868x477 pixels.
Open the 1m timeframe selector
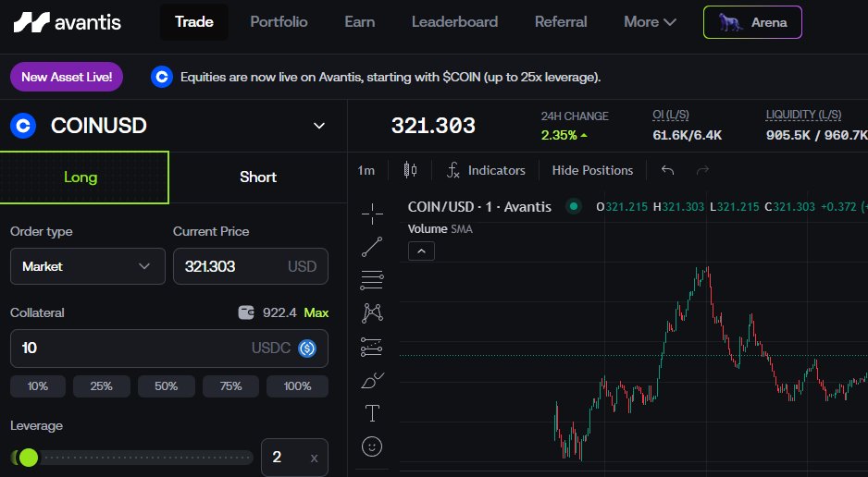point(366,170)
